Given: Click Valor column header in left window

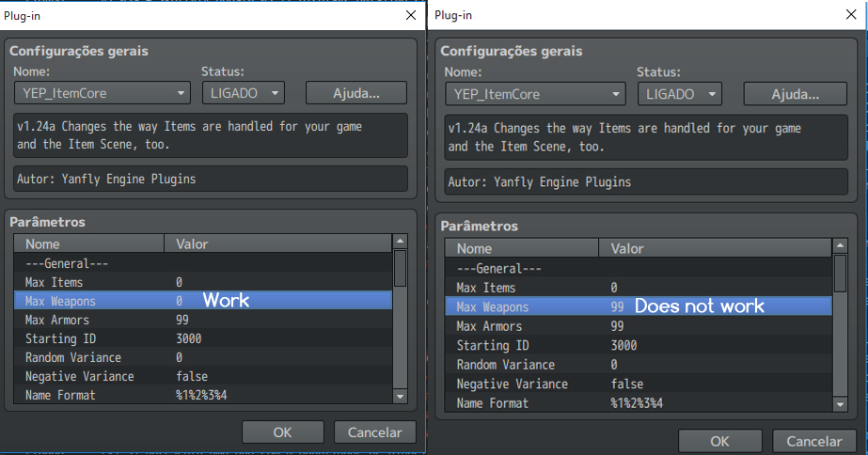Looking at the screenshot, I should coord(278,243).
